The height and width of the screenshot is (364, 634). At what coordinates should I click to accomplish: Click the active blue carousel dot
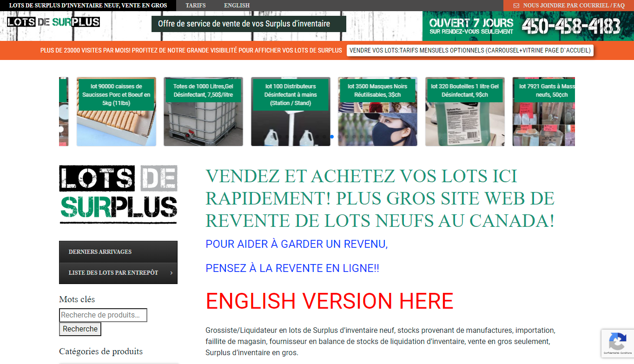332,137
